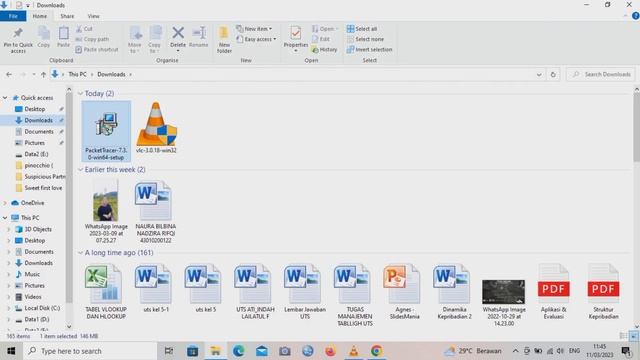Open Desktop under Quick access
This screenshot has width=640, height=360.
35,109
